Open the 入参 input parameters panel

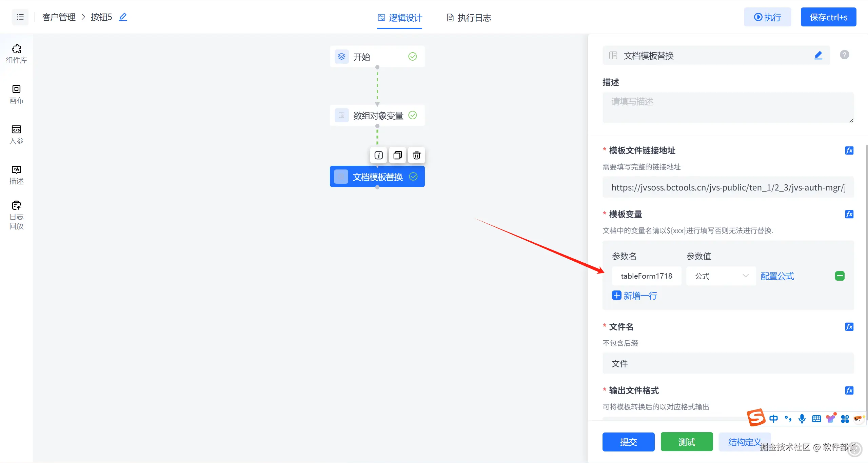coord(16,134)
